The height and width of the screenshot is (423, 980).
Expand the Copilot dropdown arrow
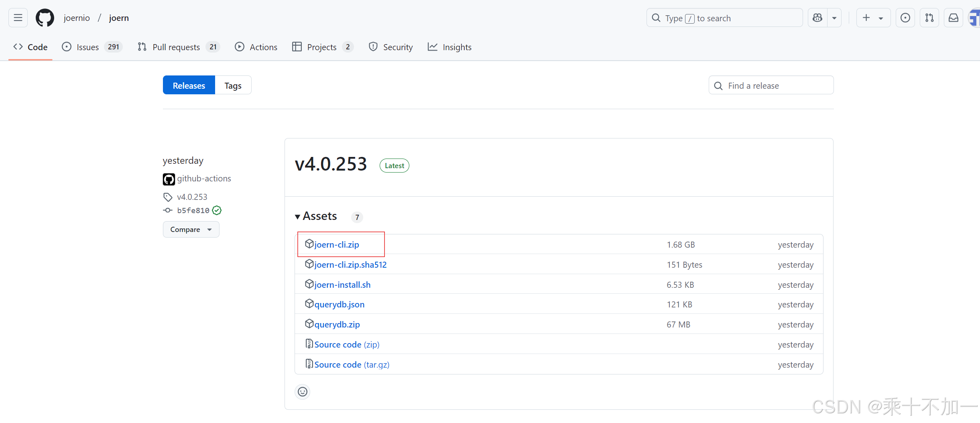pyautogui.click(x=834, y=18)
